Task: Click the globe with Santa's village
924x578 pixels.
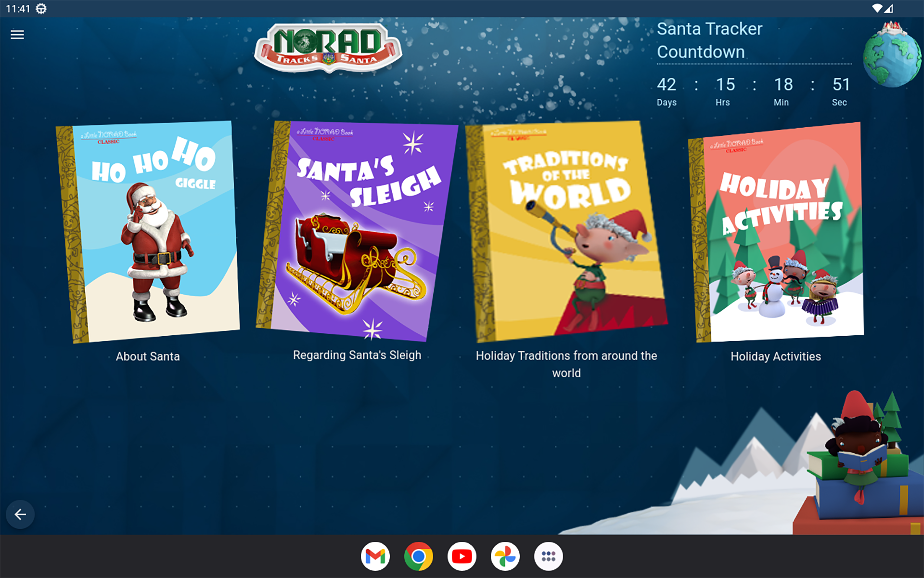Action: click(893, 55)
